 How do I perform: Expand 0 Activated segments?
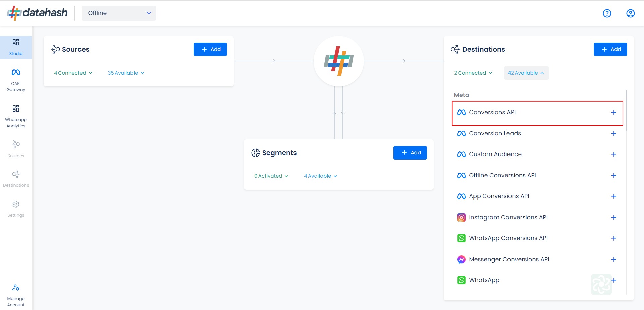tap(271, 176)
